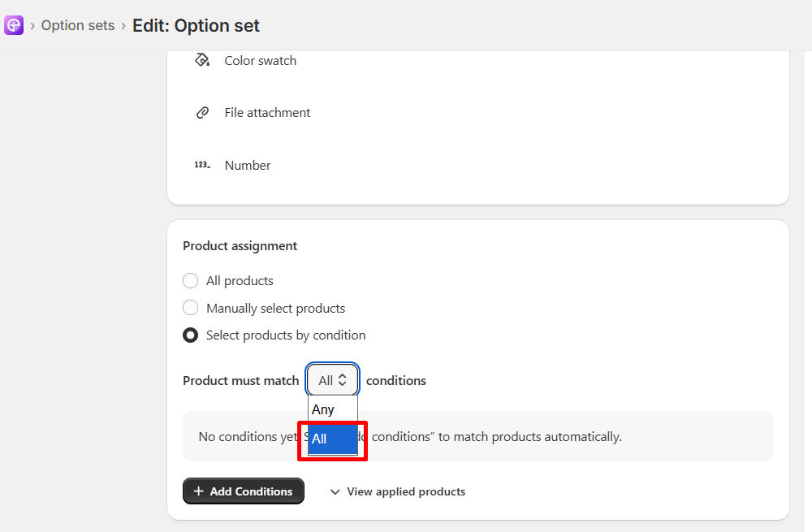Select the File attachment paperclip icon

[202, 112]
